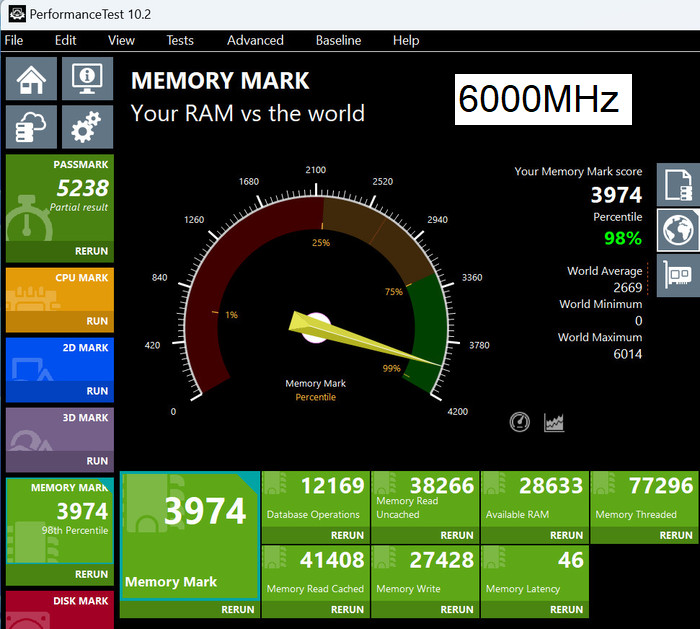Click the 99% gauge marker label

coord(391,368)
